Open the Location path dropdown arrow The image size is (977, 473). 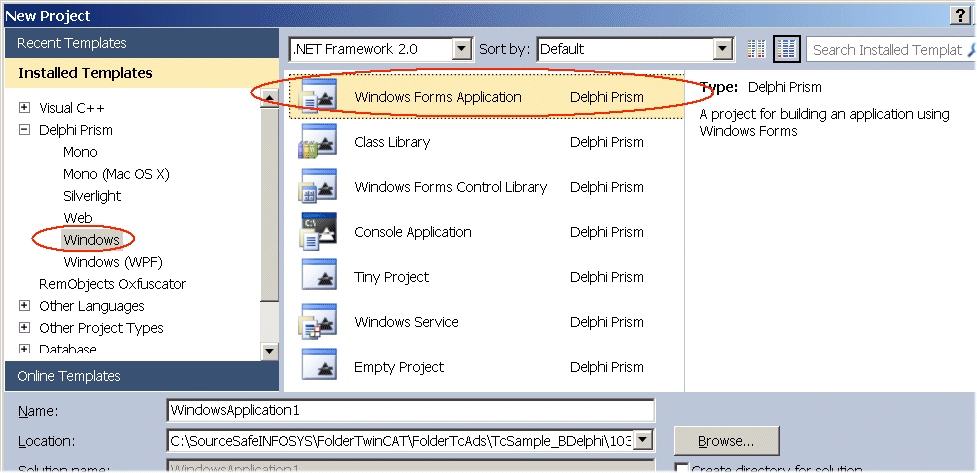pos(644,441)
